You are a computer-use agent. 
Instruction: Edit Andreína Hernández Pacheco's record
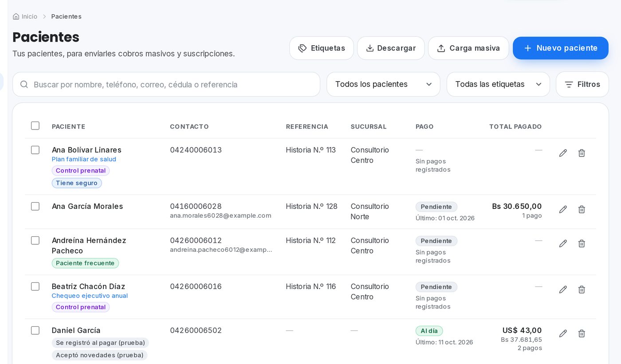[x=563, y=243]
